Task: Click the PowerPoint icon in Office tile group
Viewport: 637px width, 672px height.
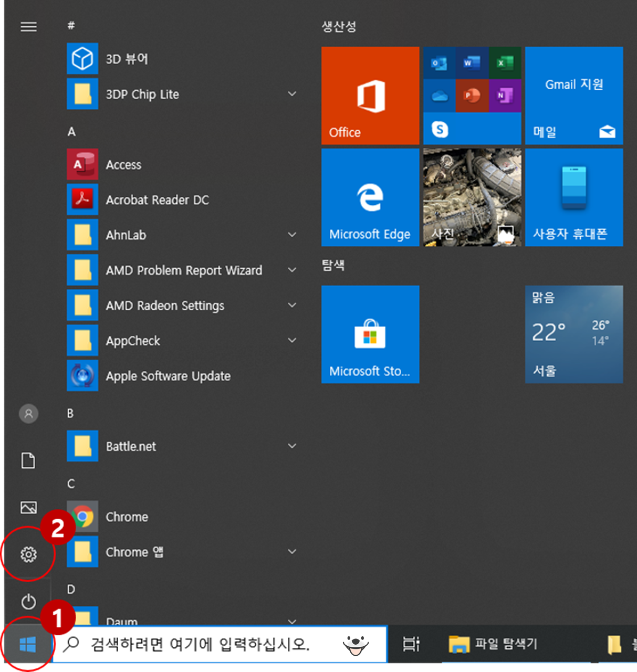Action: 472,96
